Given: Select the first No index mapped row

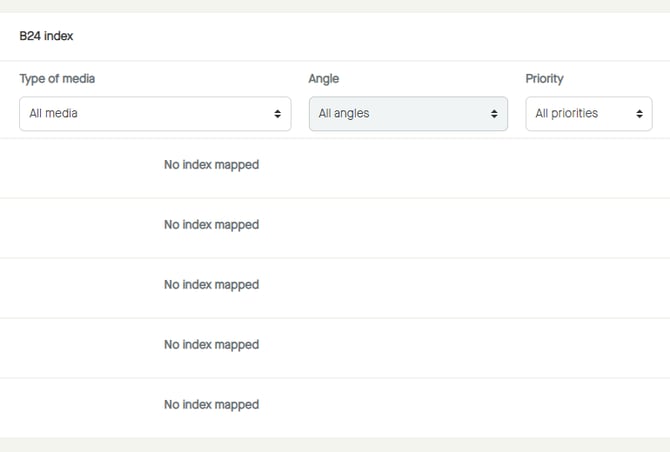Looking at the screenshot, I should [x=211, y=165].
